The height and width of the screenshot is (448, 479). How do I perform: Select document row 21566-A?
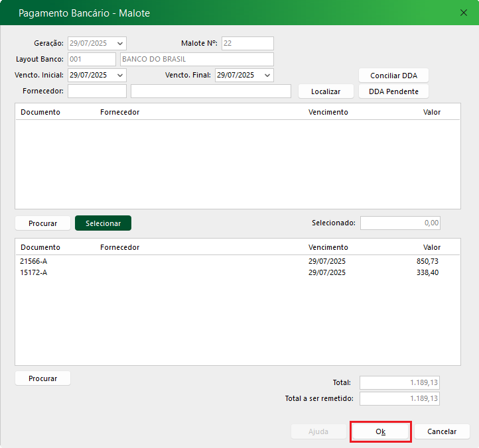(x=34, y=261)
